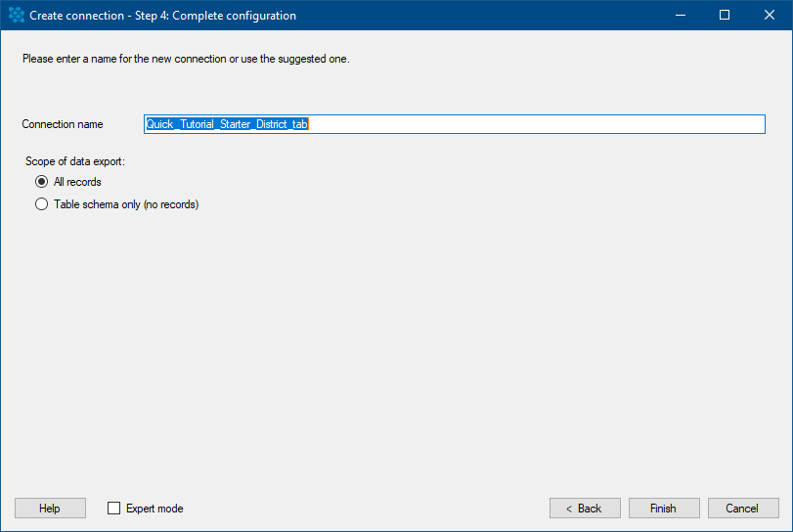
Task: Click Finish to complete the configuration
Action: coord(664,509)
